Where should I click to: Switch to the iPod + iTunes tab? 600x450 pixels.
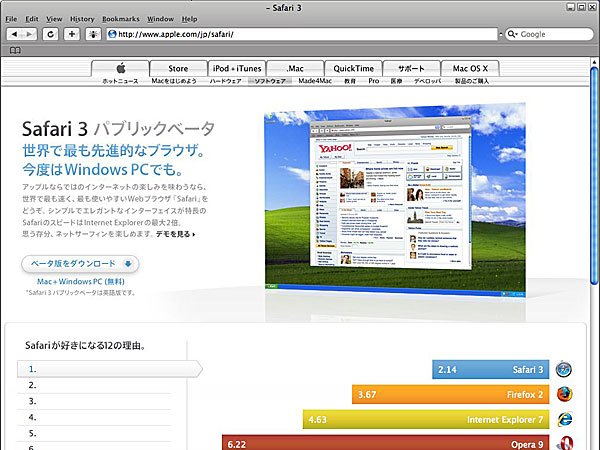(x=237, y=68)
